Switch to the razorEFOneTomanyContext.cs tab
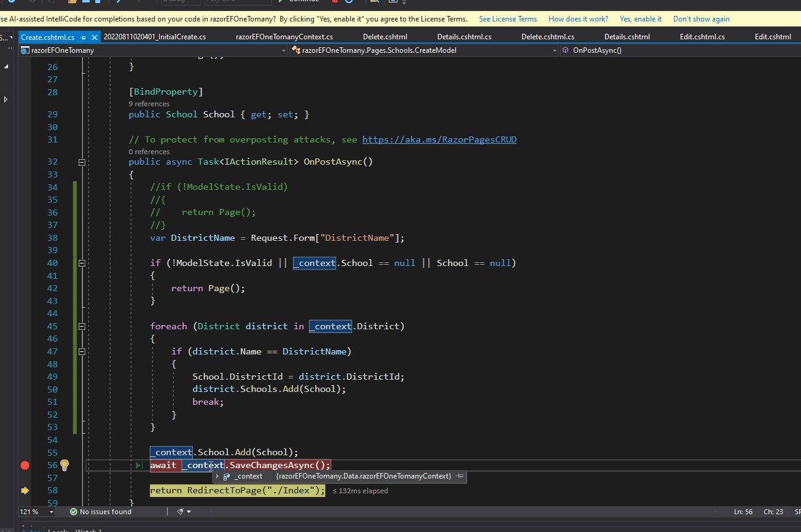The height and width of the screenshot is (532, 801). click(284, 36)
